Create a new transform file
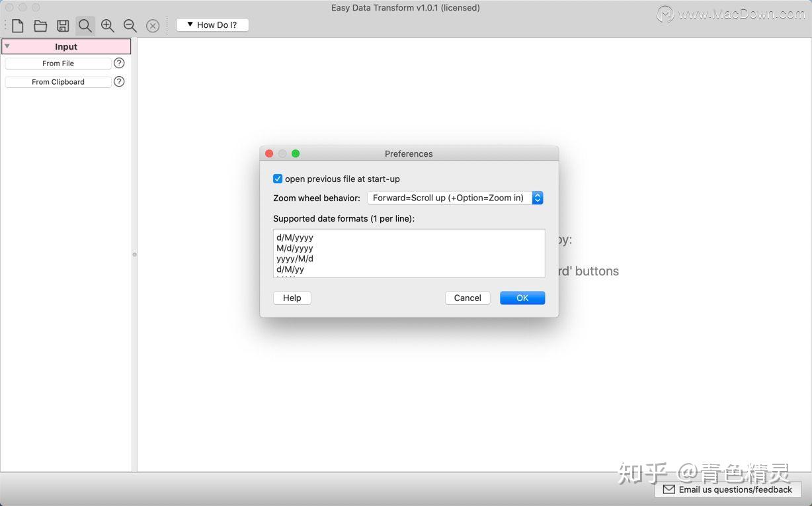 17,26
